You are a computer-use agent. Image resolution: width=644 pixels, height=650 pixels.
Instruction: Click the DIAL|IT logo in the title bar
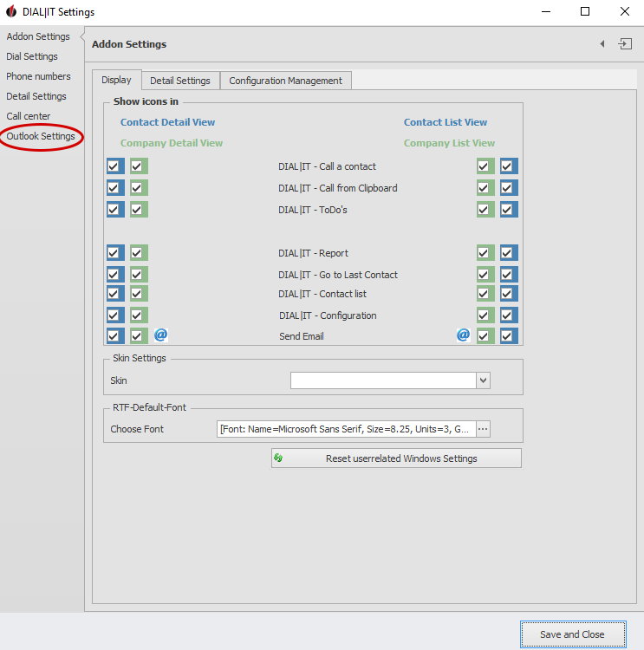tap(11, 12)
